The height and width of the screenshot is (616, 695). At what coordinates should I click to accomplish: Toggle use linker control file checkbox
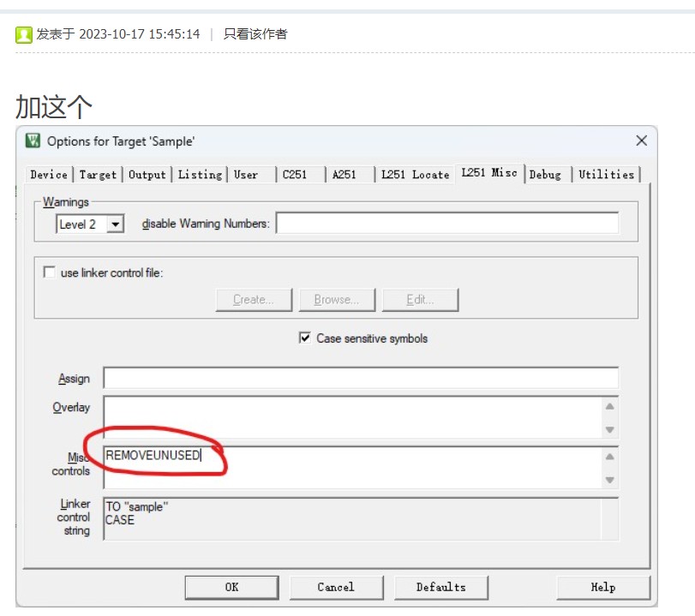[x=49, y=272]
